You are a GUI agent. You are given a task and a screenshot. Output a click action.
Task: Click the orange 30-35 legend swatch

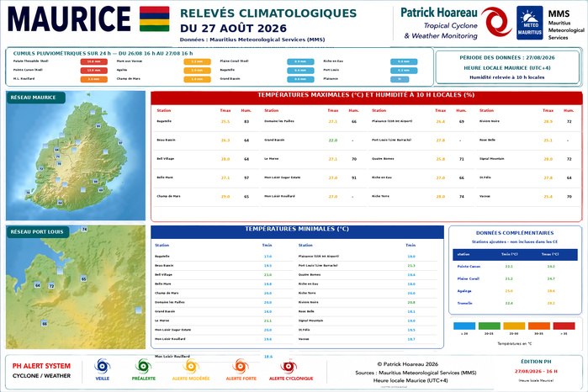click(x=539, y=326)
